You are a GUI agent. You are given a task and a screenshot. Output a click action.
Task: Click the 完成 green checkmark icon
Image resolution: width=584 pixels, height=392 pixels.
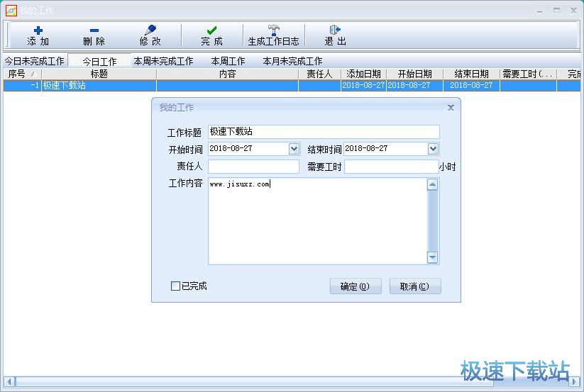[211, 30]
